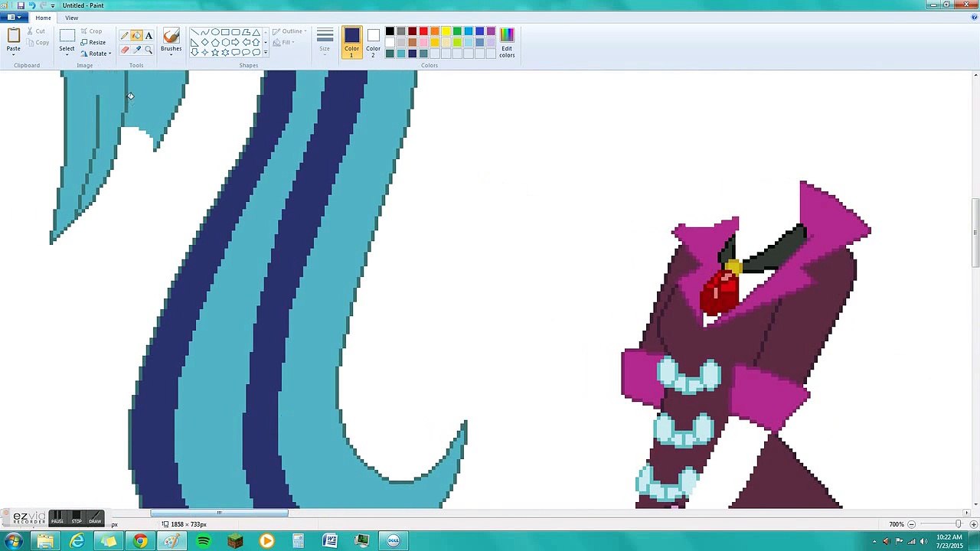
Task: Choose the Five-point star shape
Action: point(215,52)
